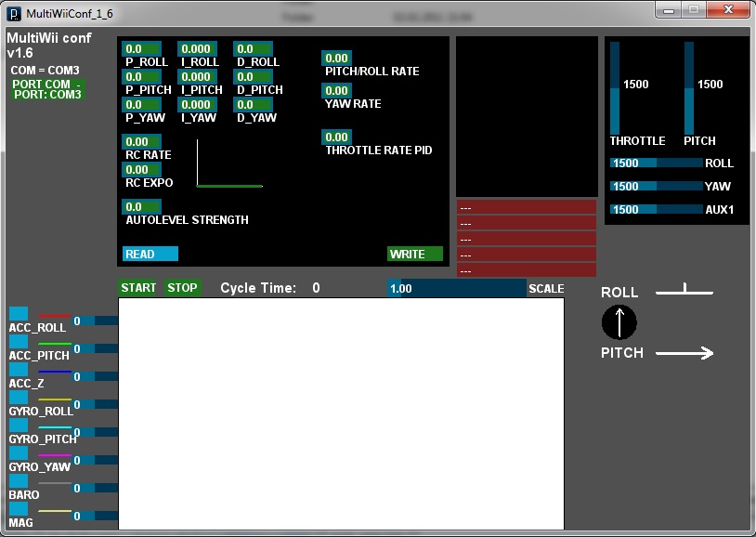The image size is (756, 537).
Task: Click the 'COM = COM3' text
Action: (x=45, y=71)
